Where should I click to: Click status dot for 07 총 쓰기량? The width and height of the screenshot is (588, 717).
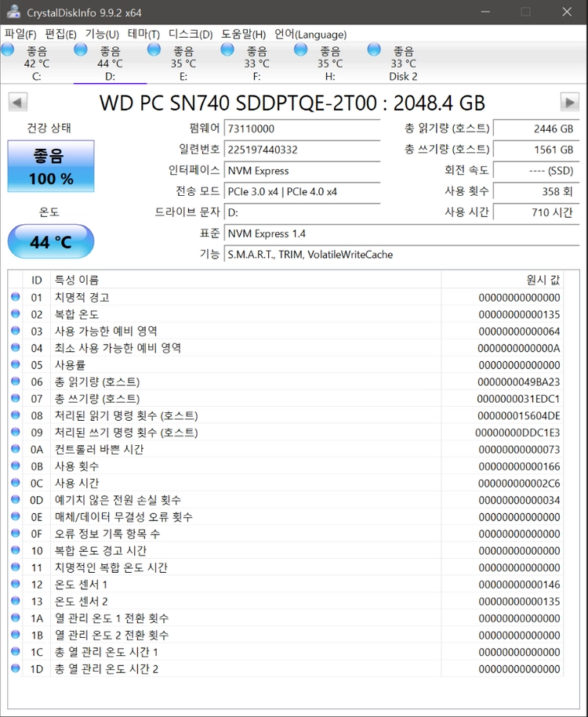pos(16,398)
